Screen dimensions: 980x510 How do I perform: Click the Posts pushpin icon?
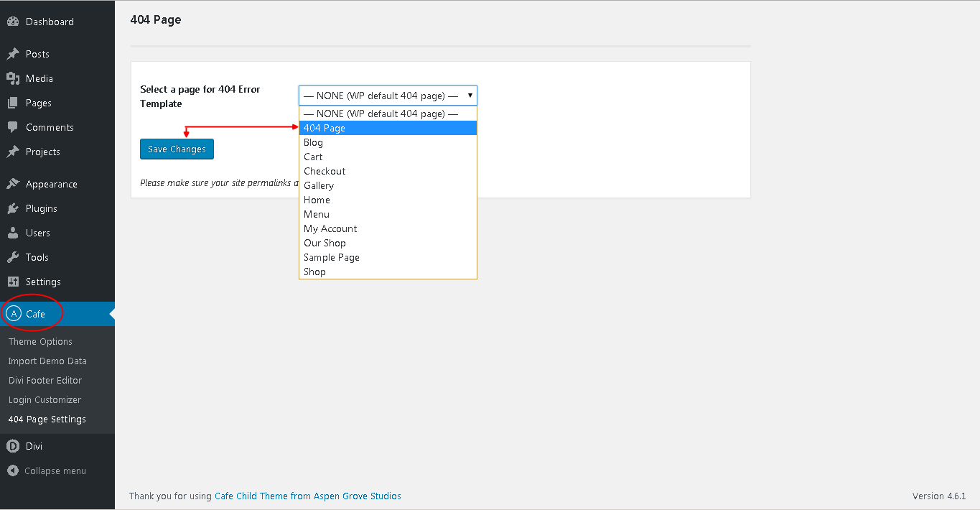[x=13, y=54]
